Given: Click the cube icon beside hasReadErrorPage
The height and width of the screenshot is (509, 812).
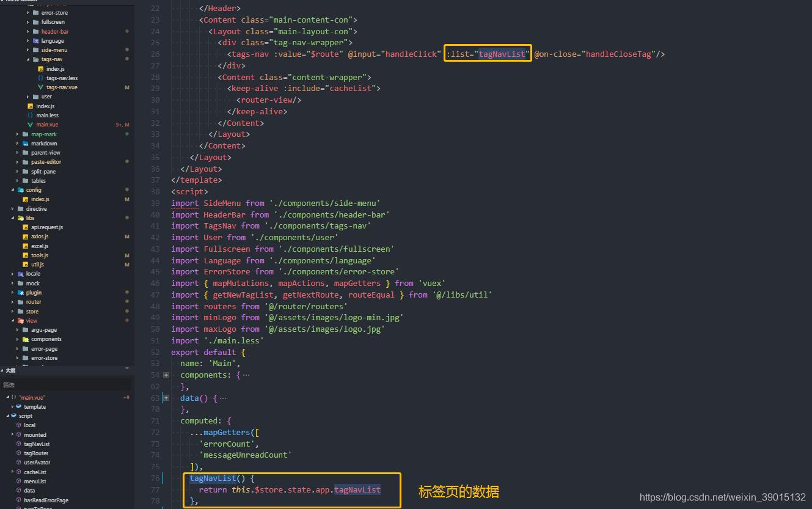Looking at the screenshot, I should point(18,500).
